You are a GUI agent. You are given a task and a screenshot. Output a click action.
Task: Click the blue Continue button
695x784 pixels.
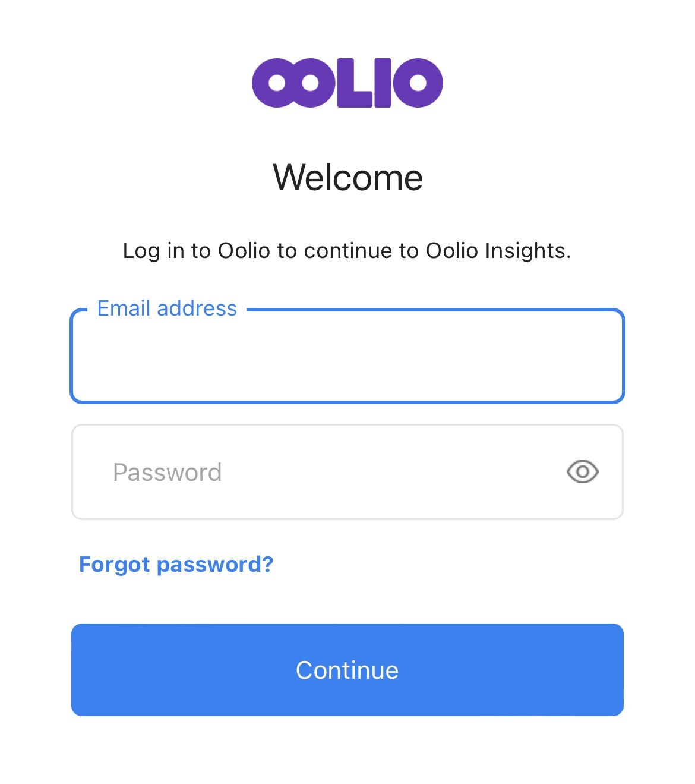tap(347, 669)
